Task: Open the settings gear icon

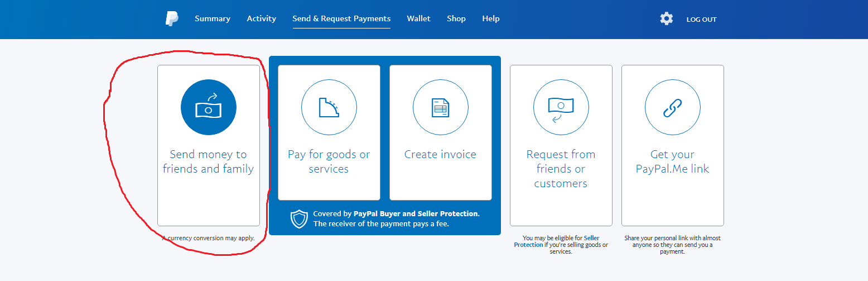Action: tap(666, 19)
